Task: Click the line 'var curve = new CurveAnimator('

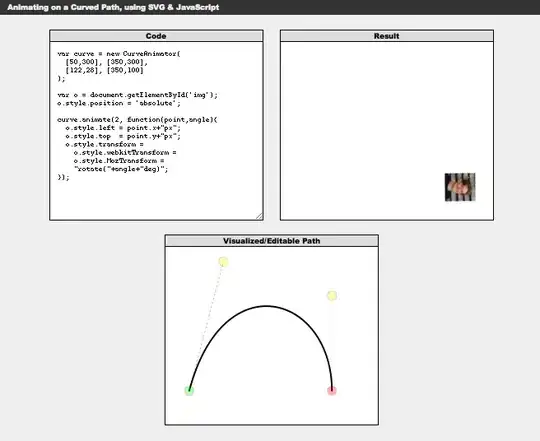Action: tap(119, 54)
